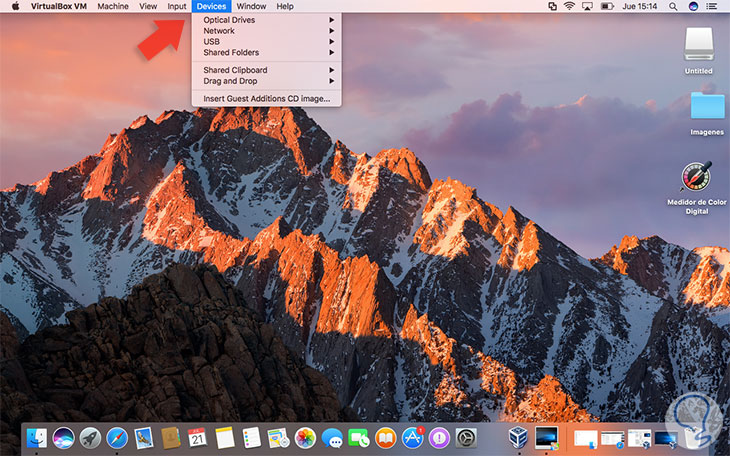
Task: Select the Untitled drive on desktop
Action: (699, 45)
